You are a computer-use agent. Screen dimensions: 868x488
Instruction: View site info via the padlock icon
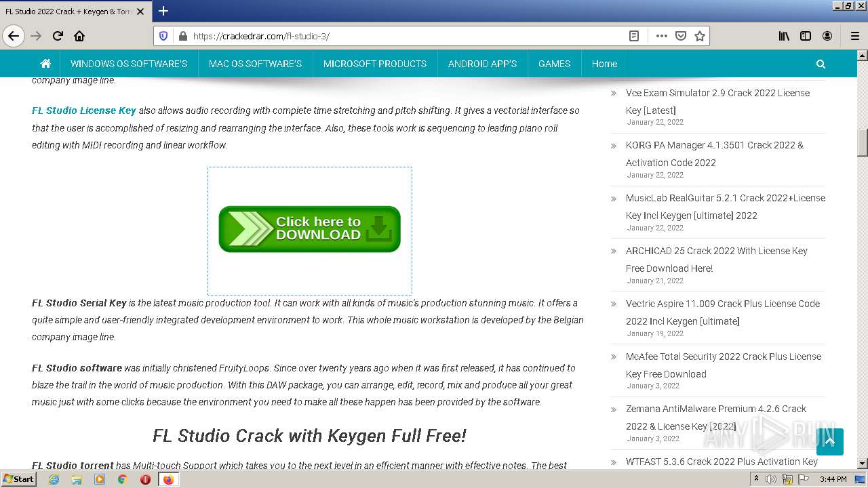point(182,36)
